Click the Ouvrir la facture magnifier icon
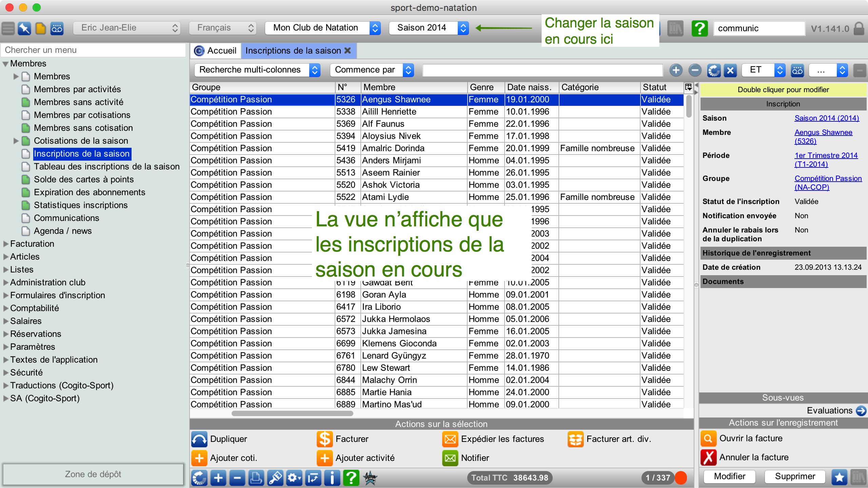Screen dimensions: 868x488 pyautogui.click(x=709, y=438)
